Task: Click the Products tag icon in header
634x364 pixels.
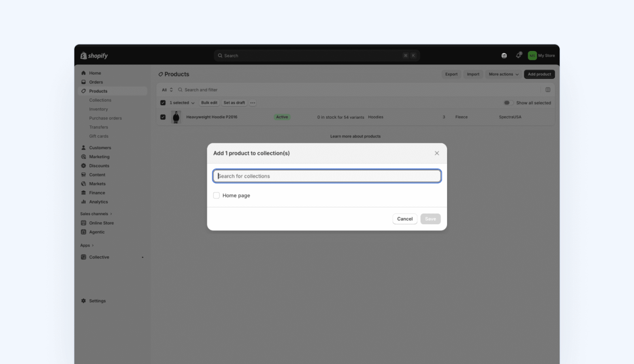Action: tap(160, 74)
